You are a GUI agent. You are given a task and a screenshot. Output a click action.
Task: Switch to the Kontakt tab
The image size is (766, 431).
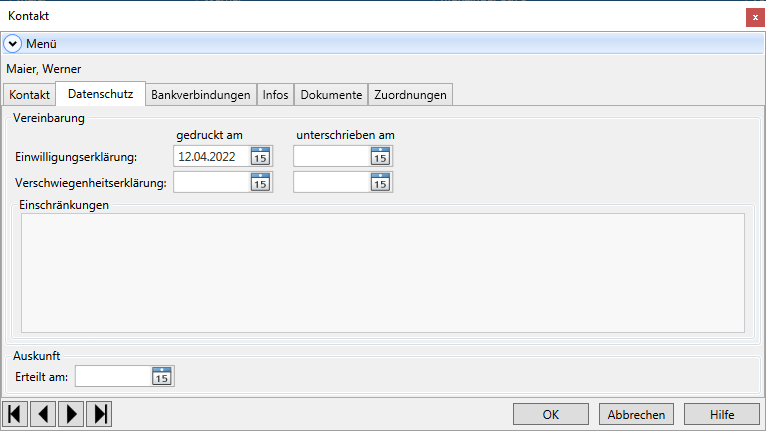tap(29, 95)
